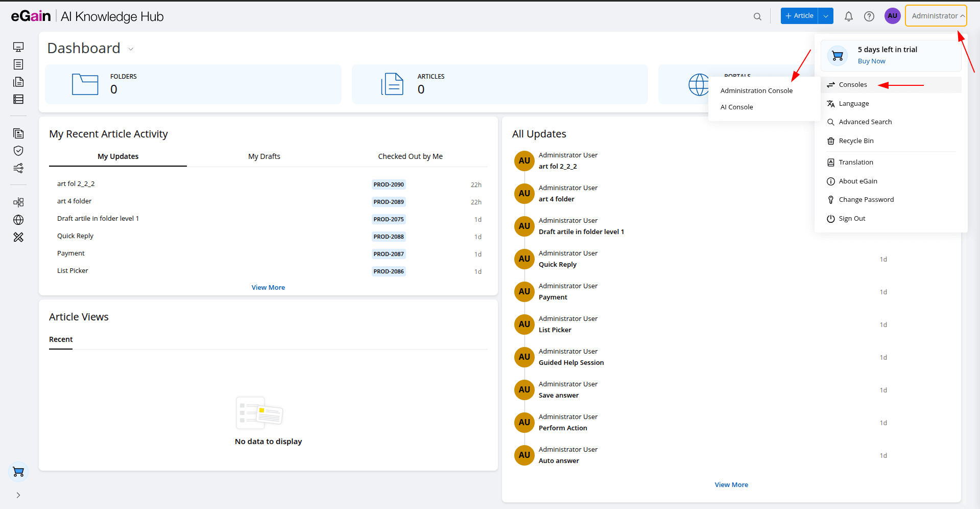Screen dimensions: 980x509
Task: Choose Sign Out from the account menu
Action: pos(852,218)
